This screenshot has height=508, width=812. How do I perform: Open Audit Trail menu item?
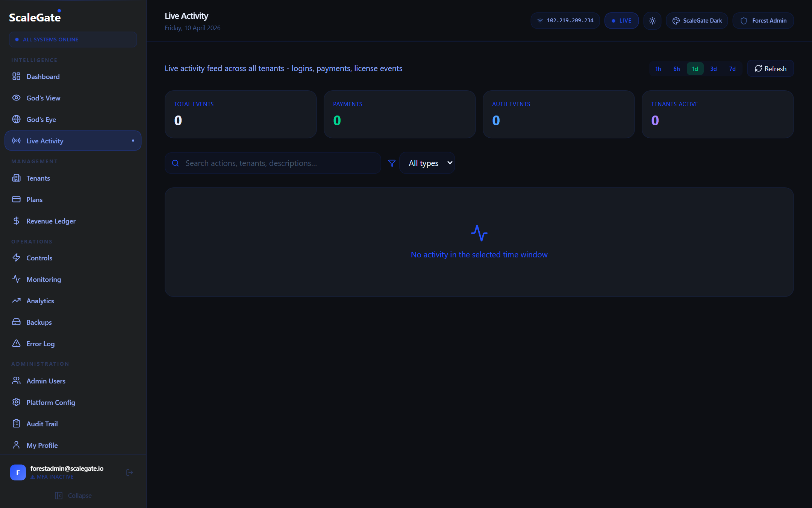[42, 424]
